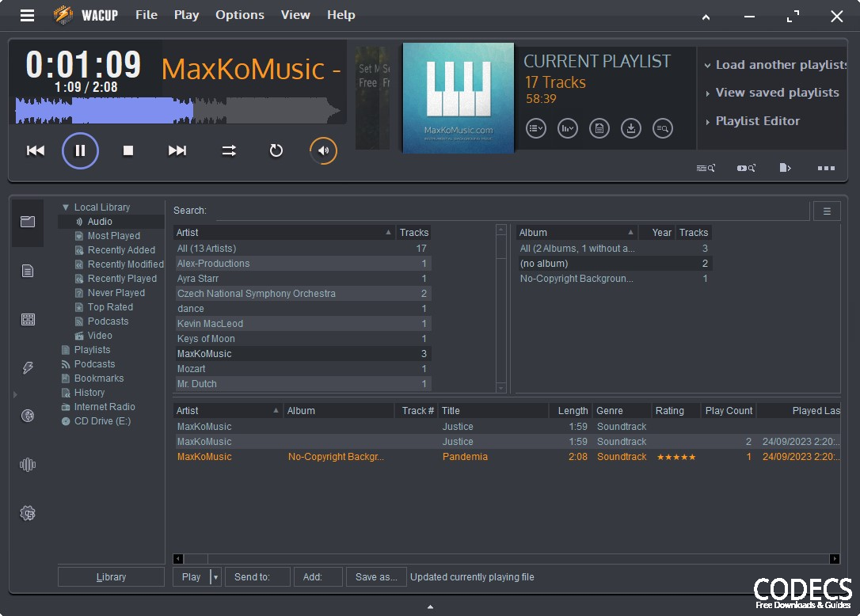Select Never Played view
The height and width of the screenshot is (616, 860).
116,293
